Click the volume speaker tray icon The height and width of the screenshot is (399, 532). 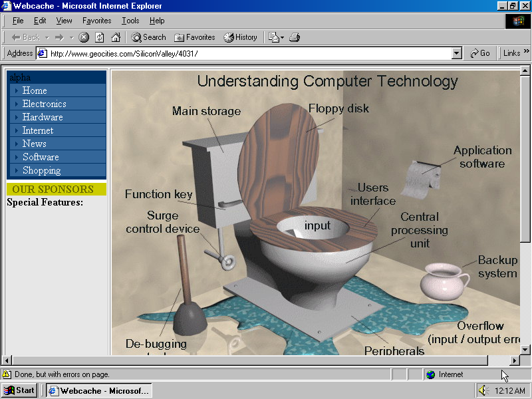tap(482, 390)
